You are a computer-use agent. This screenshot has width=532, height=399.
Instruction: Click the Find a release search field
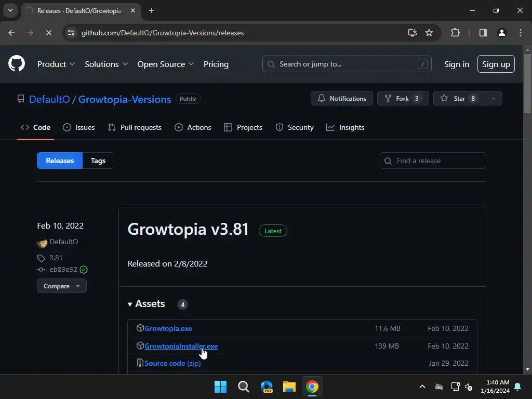[433, 161]
